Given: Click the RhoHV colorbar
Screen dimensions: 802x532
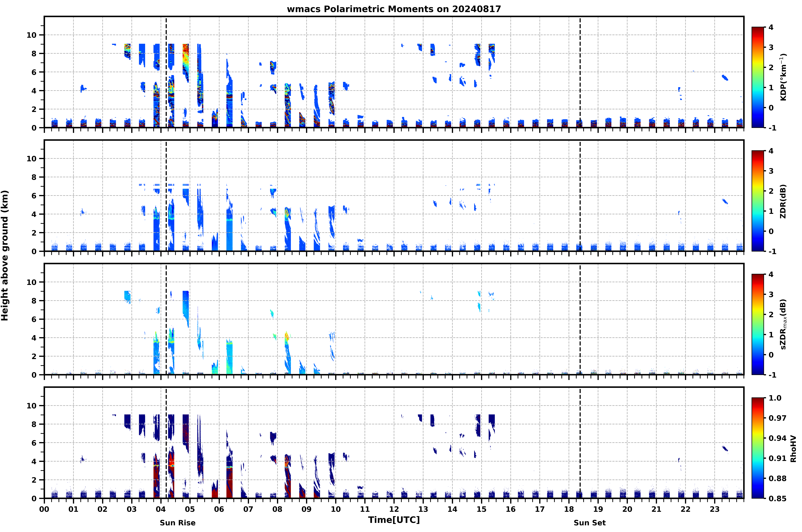Looking at the screenshot, I should tap(757, 448).
